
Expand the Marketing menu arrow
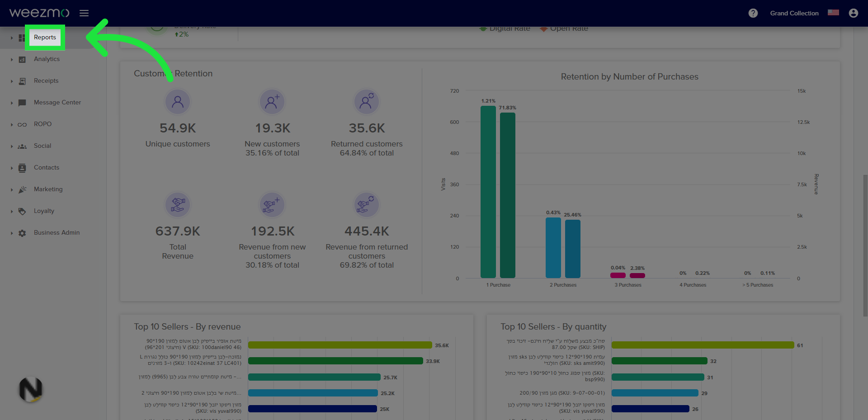click(12, 190)
